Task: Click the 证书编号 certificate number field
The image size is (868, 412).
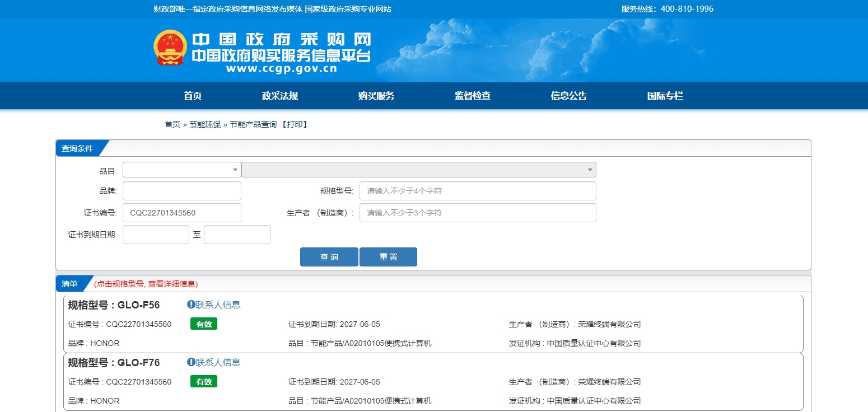Action: pyautogui.click(x=181, y=213)
